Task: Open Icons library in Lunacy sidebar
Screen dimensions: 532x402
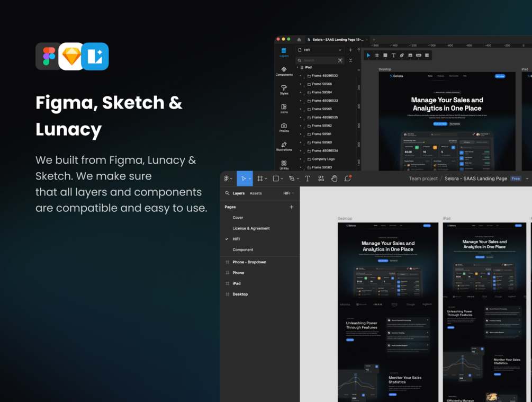Action: (x=284, y=109)
